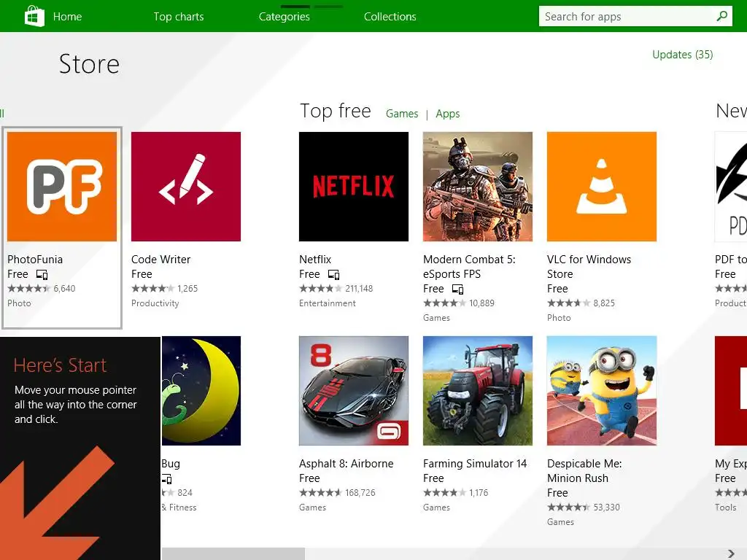Viewport: 747px width, 560px height.
Task: Click Farming Simulator 14 title text
Action: tap(474, 464)
